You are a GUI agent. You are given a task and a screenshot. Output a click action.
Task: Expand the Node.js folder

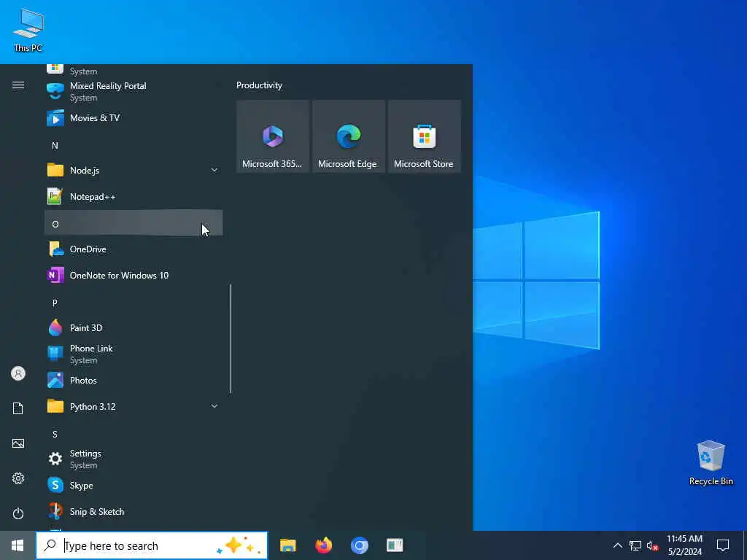click(x=133, y=170)
